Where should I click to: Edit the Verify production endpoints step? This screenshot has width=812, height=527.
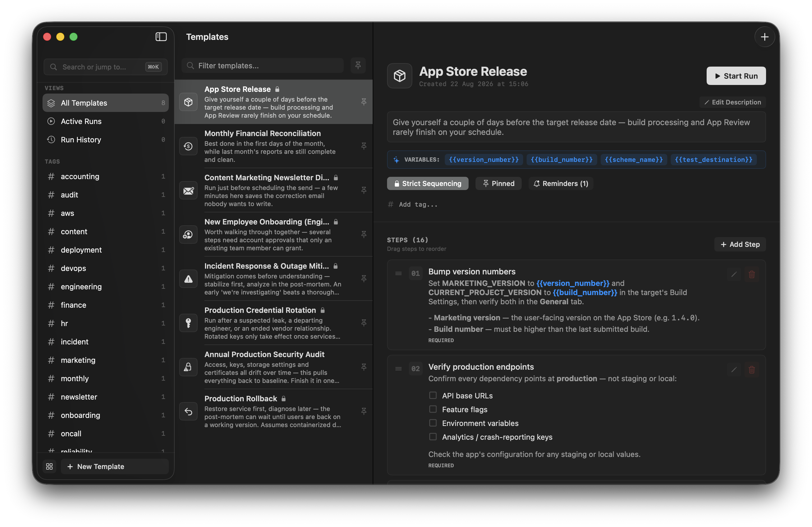(x=734, y=369)
